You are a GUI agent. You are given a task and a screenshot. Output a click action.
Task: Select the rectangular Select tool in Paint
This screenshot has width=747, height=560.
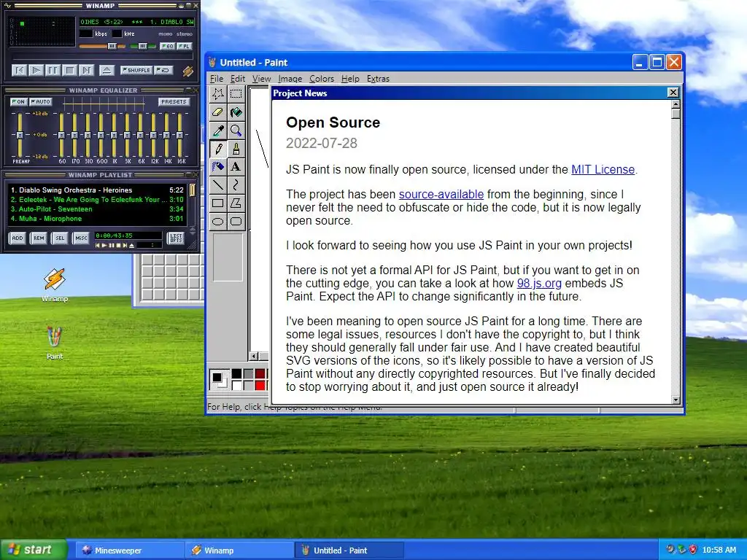point(236,94)
